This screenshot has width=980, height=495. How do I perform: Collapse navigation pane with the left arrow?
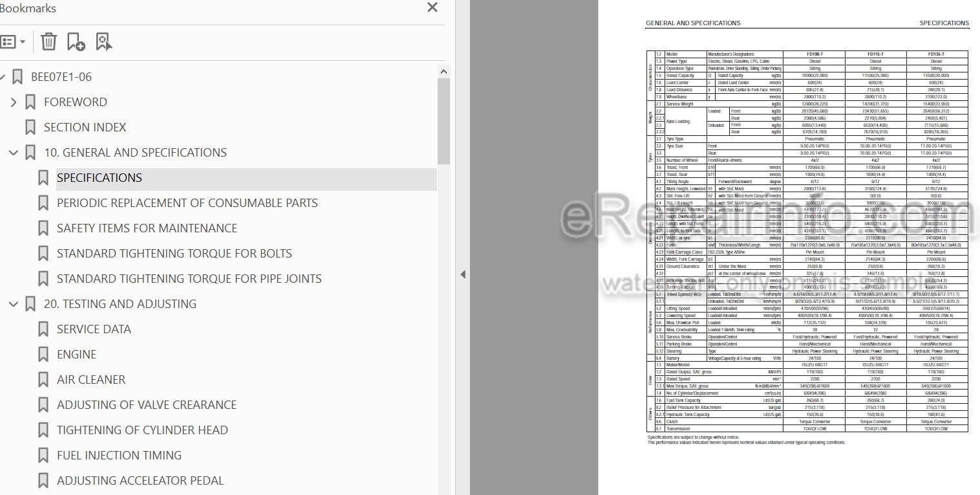click(463, 274)
